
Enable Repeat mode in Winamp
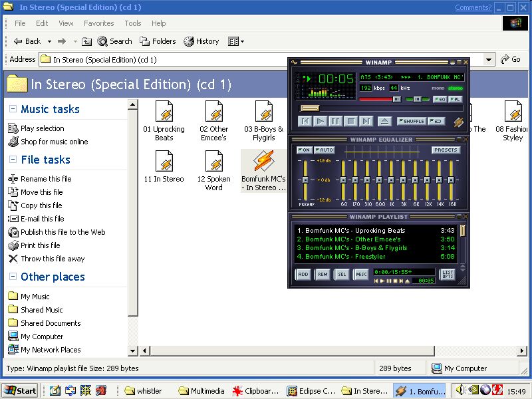pyautogui.click(x=437, y=121)
